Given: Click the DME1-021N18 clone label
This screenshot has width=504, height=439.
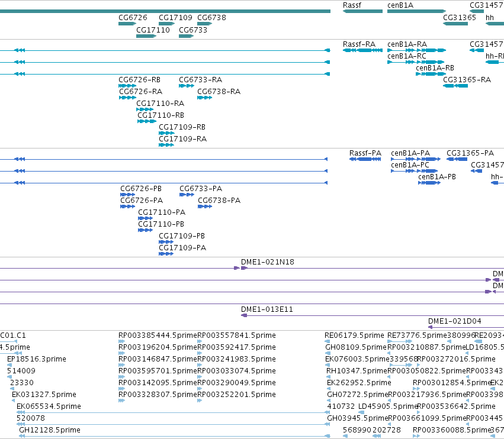Looking at the screenshot, I should pyautogui.click(x=268, y=262).
